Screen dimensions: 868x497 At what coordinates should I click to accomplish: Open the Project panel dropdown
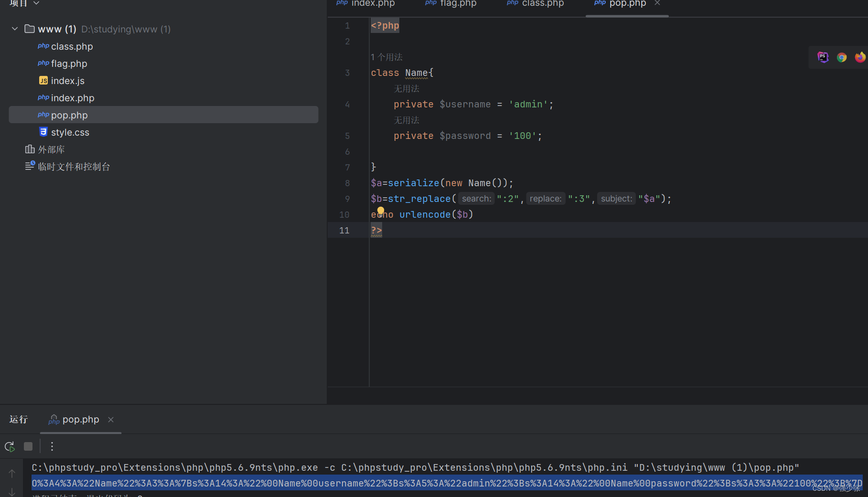[36, 3]
